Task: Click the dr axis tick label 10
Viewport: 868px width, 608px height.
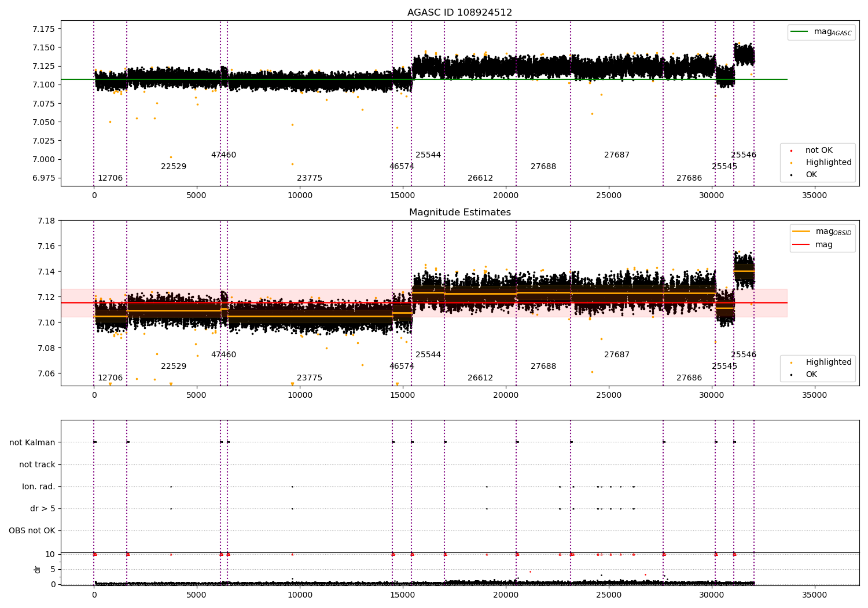Action: [x=50, y=554]
